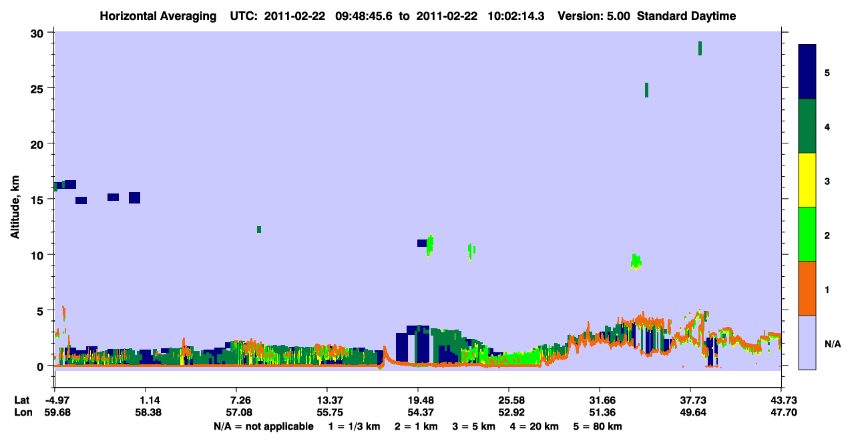Click the bright green level 2 legend swatch
This screenshot has width=868, height=445.
(x=807, y=234)
